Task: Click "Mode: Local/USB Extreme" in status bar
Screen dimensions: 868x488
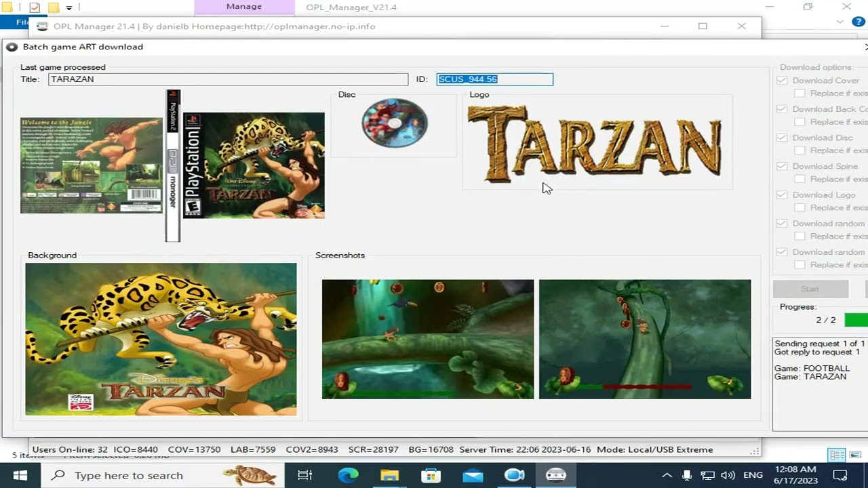Action: pyautogui.click(x=655, y=449)
